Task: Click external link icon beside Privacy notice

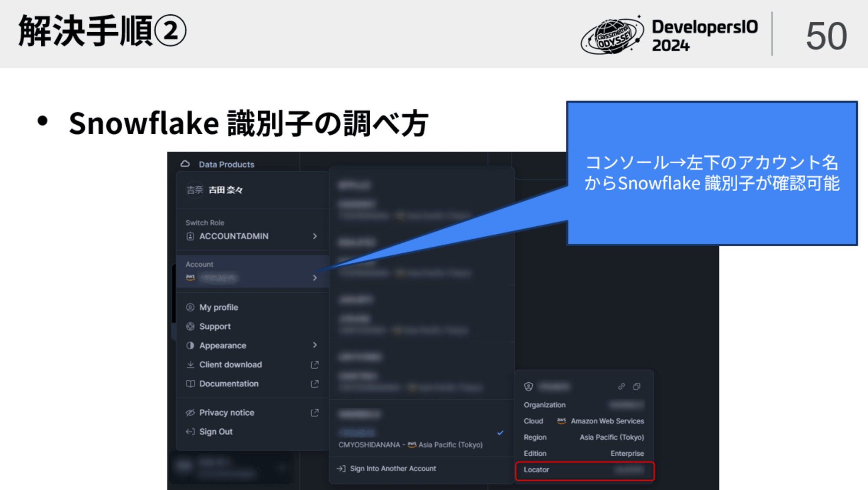Action: point(315,413)
